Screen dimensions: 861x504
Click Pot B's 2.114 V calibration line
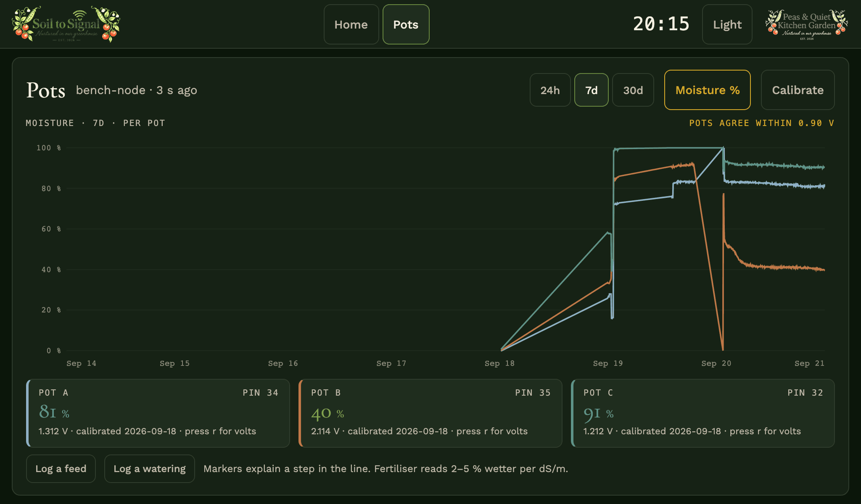tap(419, 431)
